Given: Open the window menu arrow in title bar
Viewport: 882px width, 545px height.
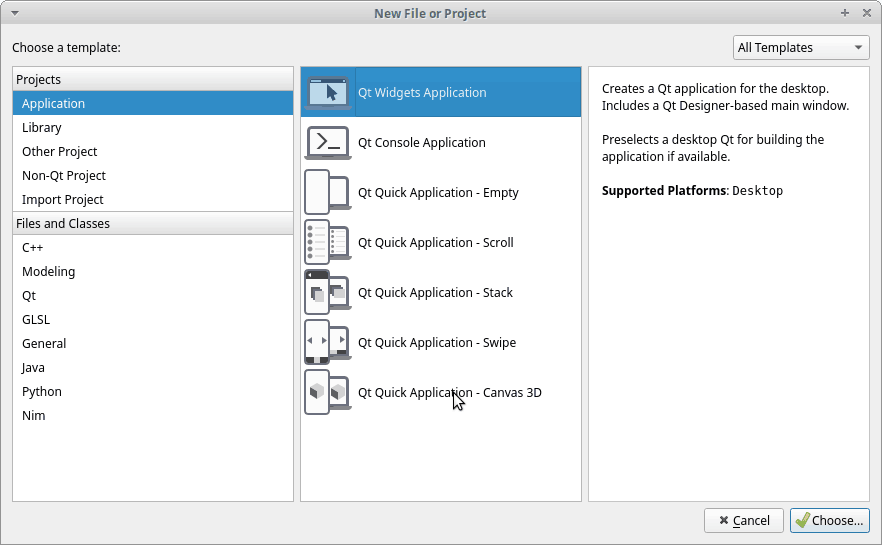Looking at the screenshot, I should click(15, 13).
